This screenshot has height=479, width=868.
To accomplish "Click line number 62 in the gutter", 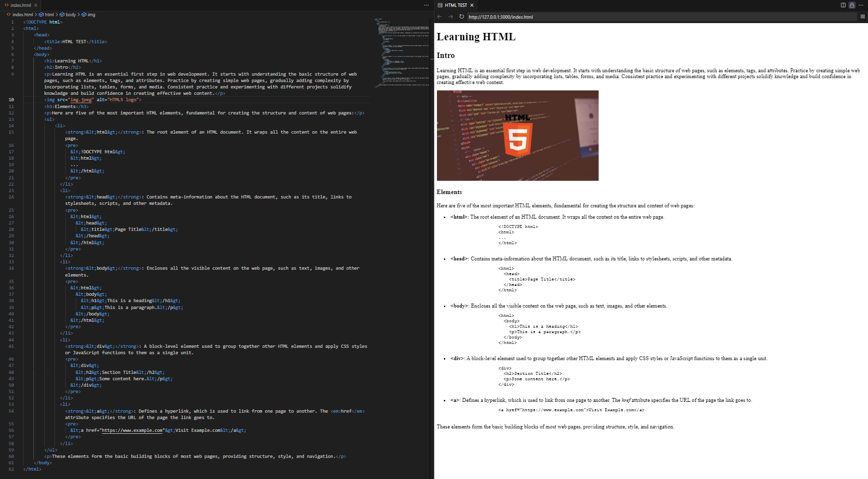I will click(x=11, y=469).
